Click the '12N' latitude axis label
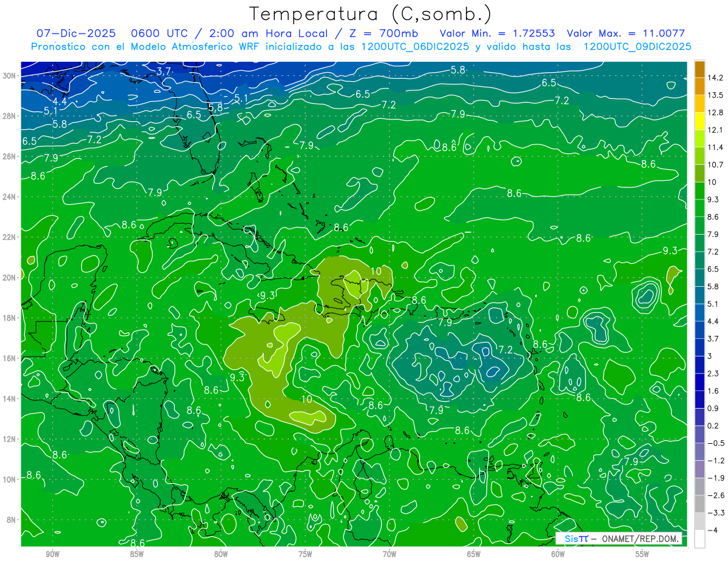 click(9, 439)
